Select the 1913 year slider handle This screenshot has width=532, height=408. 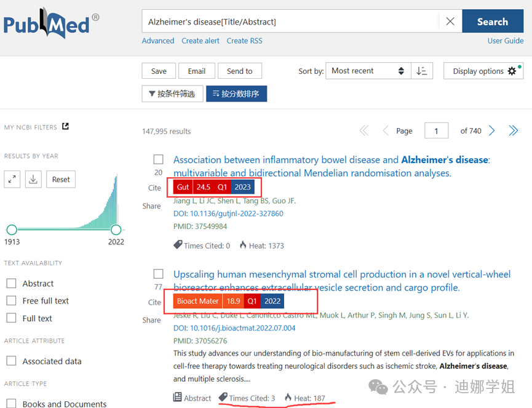12,230
